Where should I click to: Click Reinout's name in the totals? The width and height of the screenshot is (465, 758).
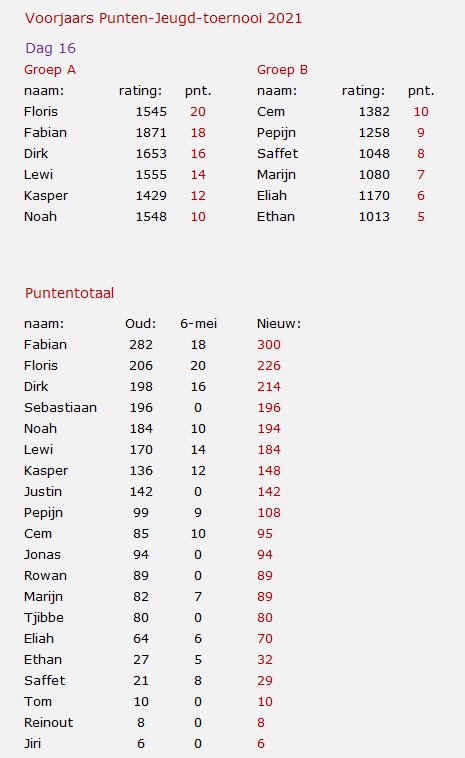pos(48,723)
